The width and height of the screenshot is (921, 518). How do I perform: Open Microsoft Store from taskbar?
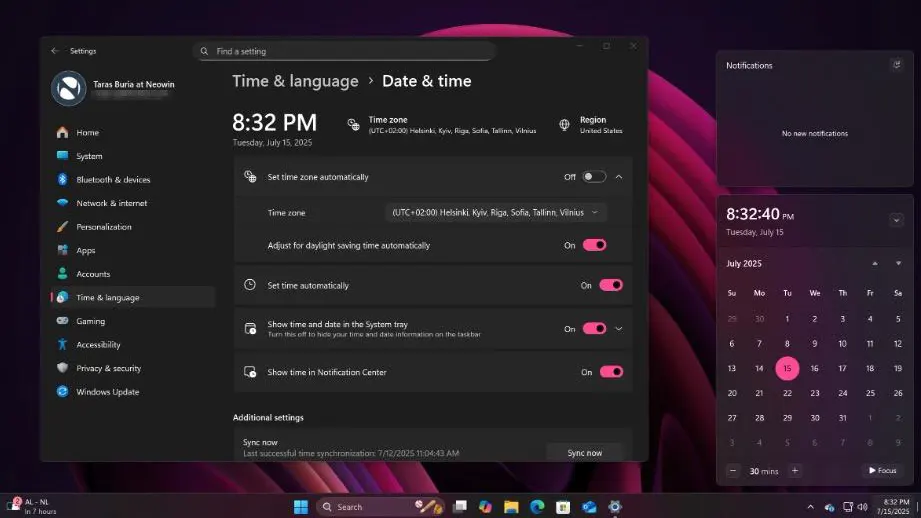[x=563, y=507]
